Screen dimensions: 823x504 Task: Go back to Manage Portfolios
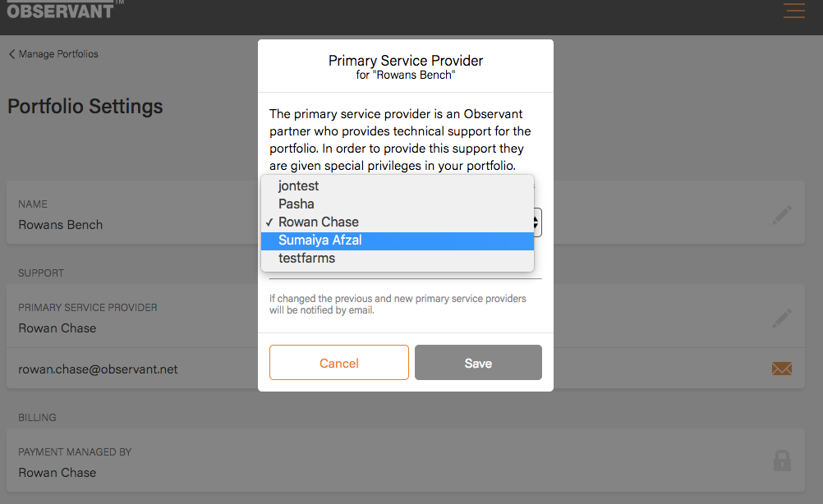point(53,54)
